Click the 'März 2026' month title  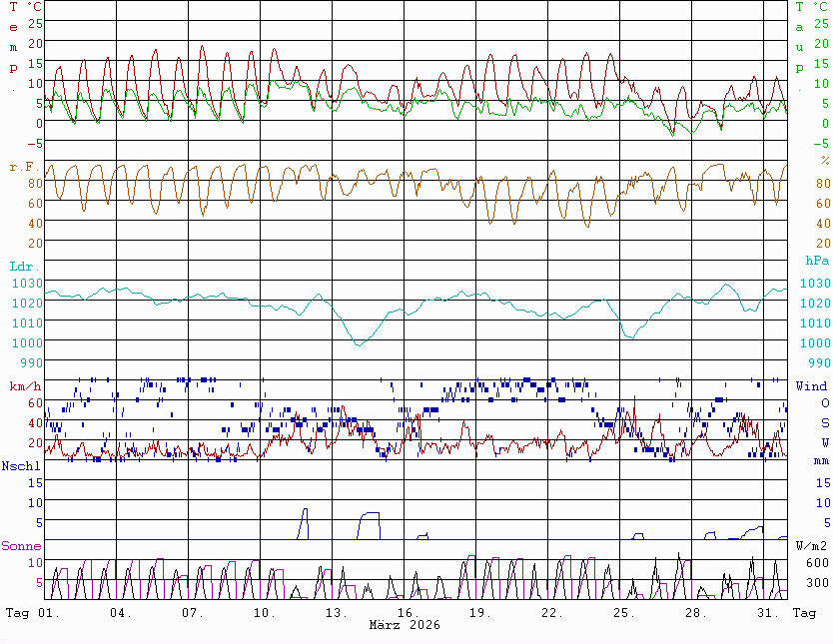405,625
